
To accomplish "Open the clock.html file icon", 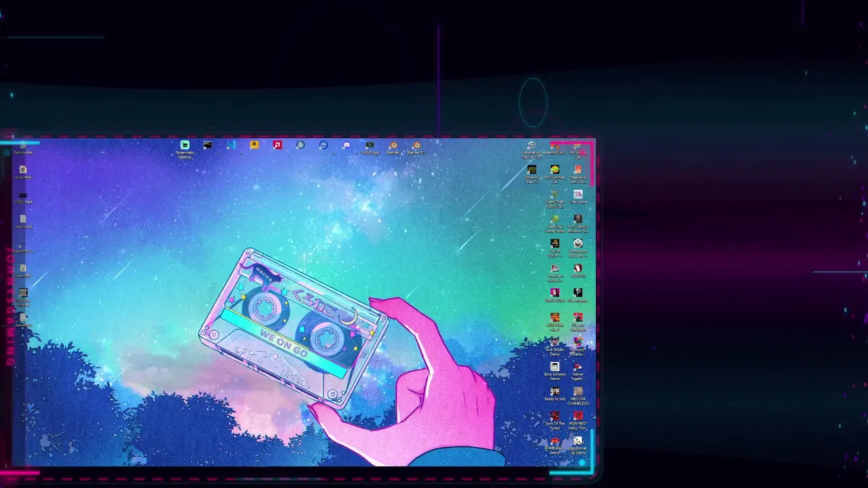I will pos(23,172).
